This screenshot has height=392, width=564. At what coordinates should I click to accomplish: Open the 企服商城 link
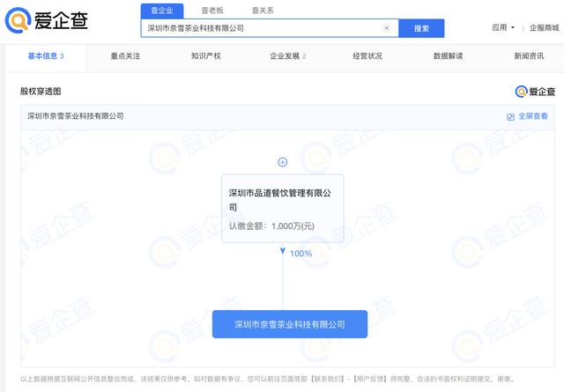545,27
